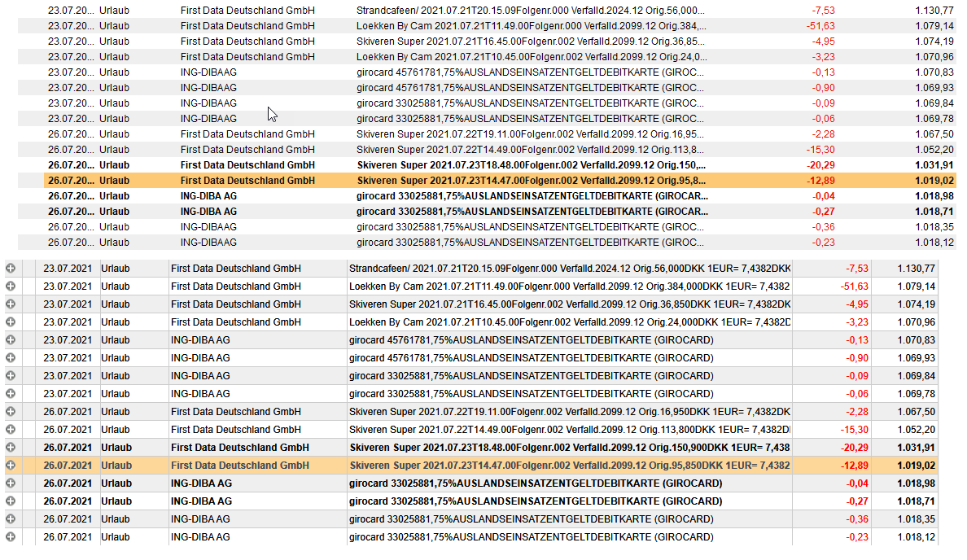Viewport: 967px width, 560px height.
Task: Click 'First Data Deutschland GmbH' in the truncated-date row with balance 1.067,50
Action: 247,133
